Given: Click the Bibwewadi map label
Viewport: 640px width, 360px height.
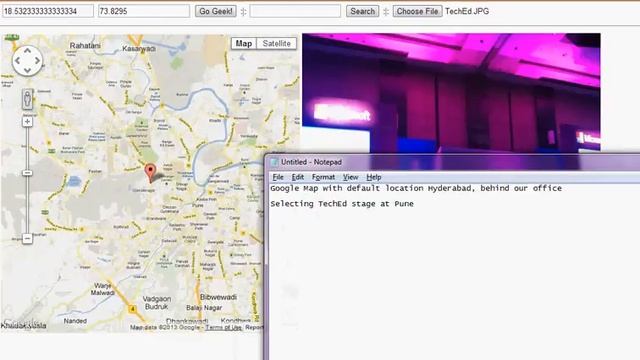Looking at the screenshot, I should tap(218, 297).
